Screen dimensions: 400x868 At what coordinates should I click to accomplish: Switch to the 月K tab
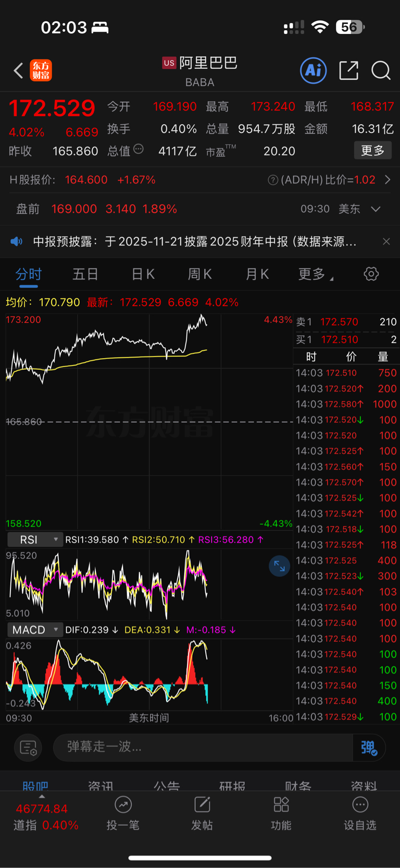coord(257,274)
